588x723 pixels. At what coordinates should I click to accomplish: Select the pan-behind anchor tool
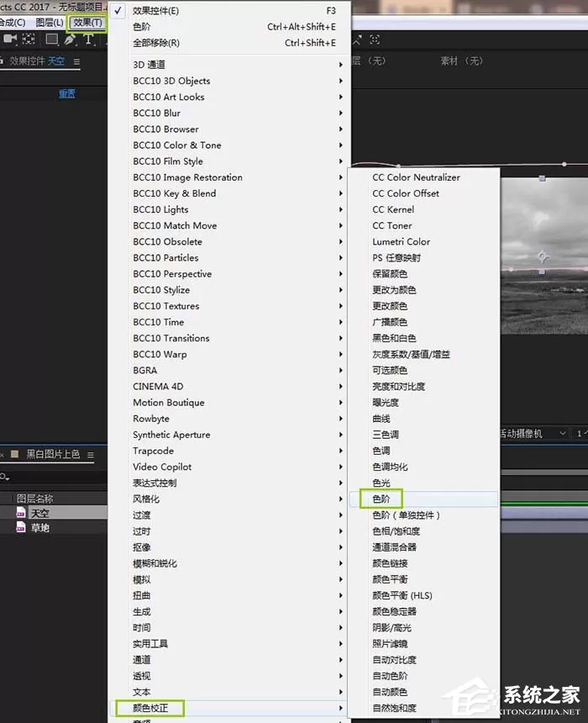[x=29, y=40]
